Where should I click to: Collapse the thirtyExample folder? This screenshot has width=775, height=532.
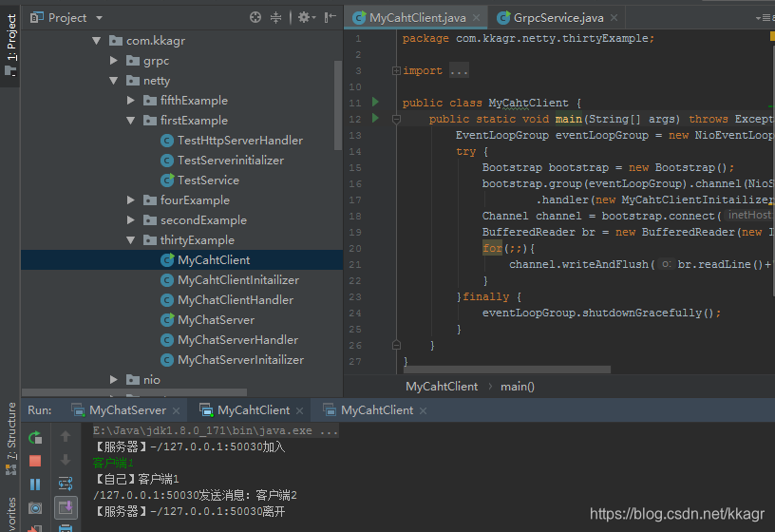pos(130,239)
